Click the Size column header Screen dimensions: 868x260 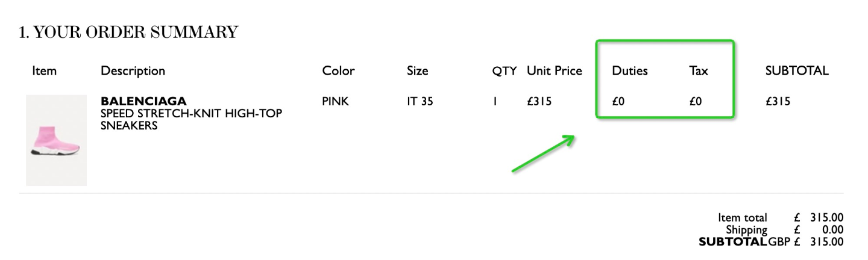coord(417,71)
